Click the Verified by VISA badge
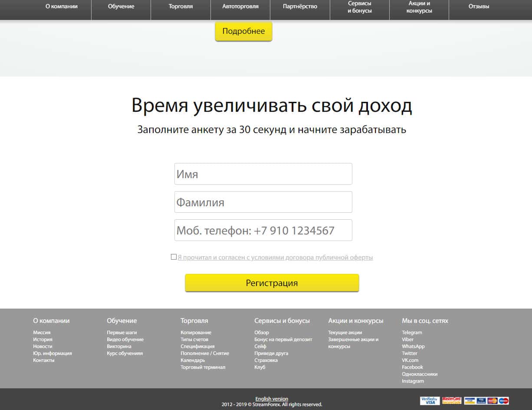This screenshot has width=532, height=410. (x=430, y=401)
